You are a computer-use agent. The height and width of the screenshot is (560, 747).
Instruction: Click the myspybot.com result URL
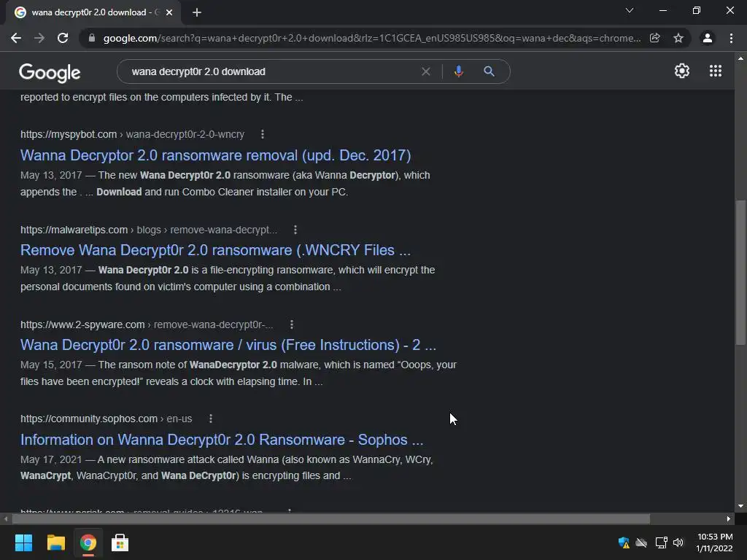pos(133,134)
